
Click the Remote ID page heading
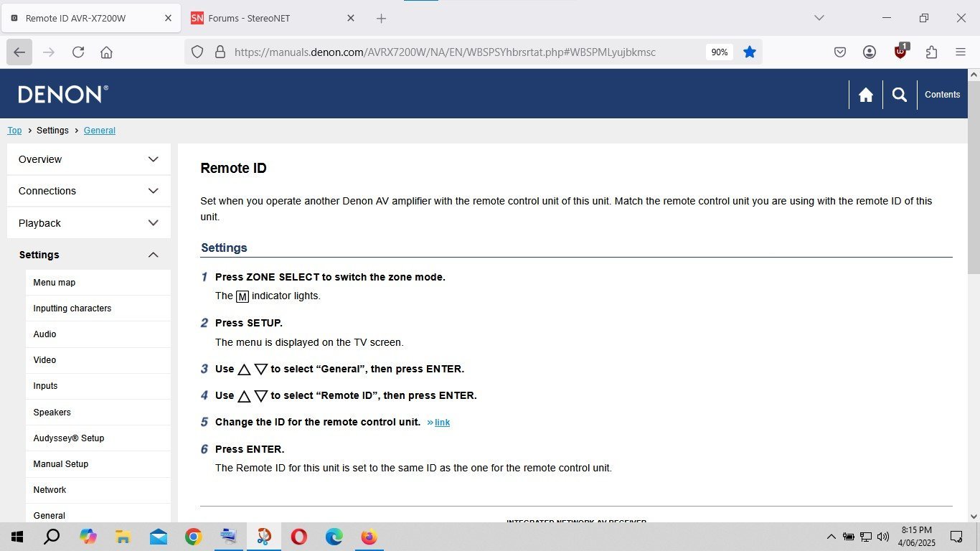point(233,169)
